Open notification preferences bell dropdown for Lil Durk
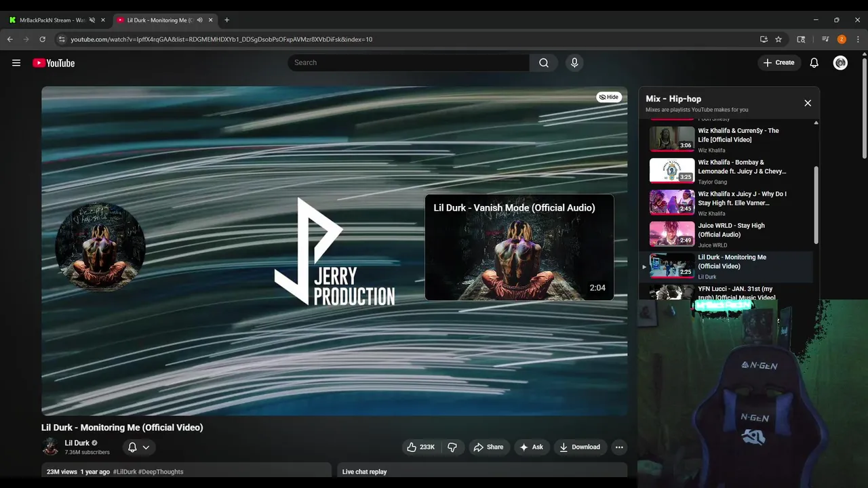 coord(138,447)
